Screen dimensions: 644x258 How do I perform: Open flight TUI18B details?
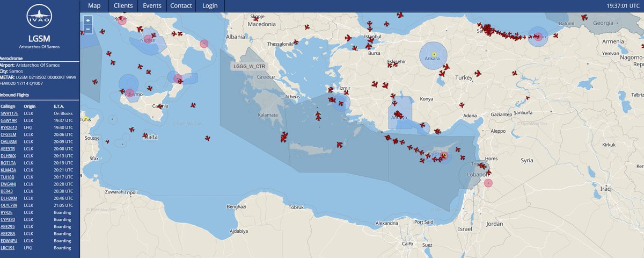(8, 176)
